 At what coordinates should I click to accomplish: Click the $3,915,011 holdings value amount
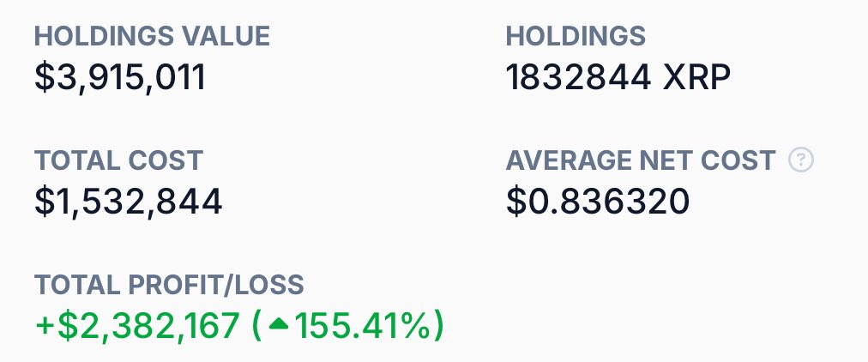(x=120, y=78)
